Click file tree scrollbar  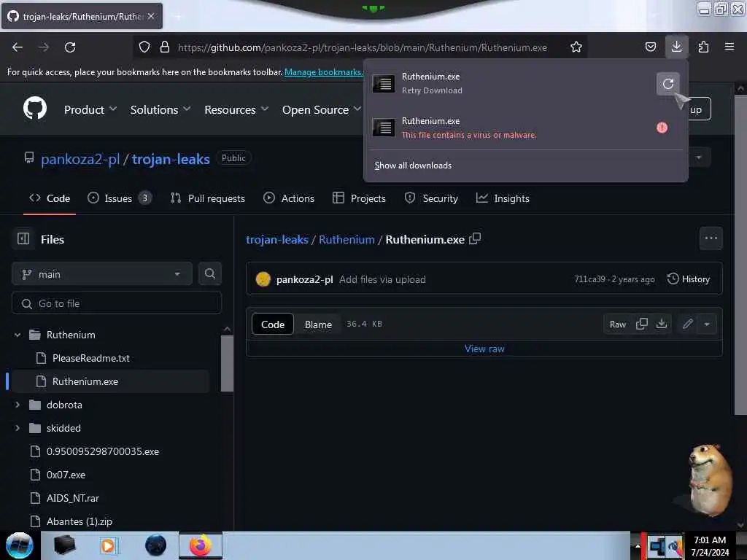[x=228, y=363]
